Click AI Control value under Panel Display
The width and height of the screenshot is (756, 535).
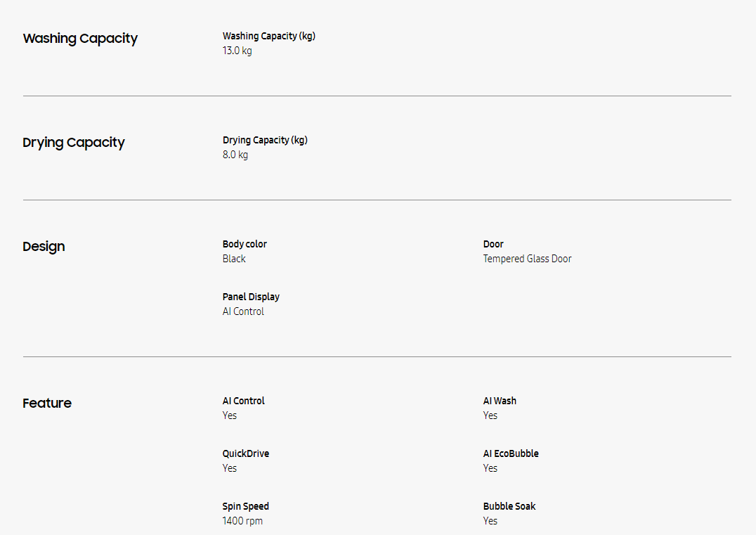[x=243, y=311]
